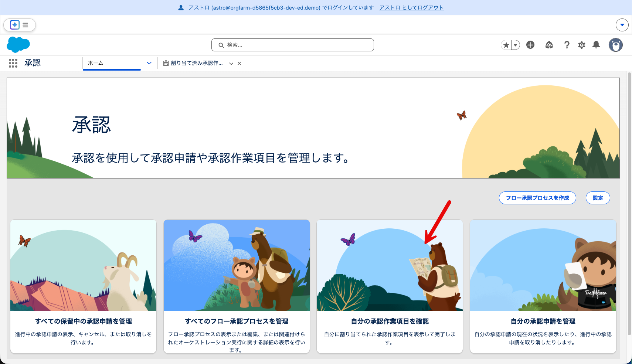The image size is (632, 364).
Task: Select the ホーム tab
Action: point(112,63)
